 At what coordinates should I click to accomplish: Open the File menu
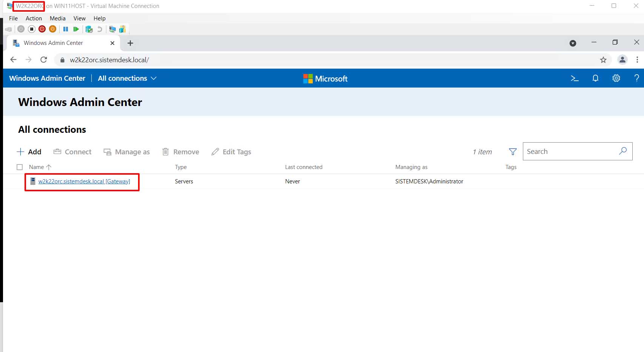pyautogui.click(x=14, y=18)
